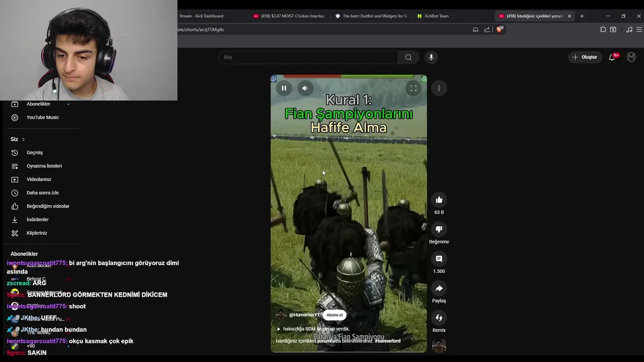
Task: Open browser hamburger menu
Action: (x=639, y=30)
